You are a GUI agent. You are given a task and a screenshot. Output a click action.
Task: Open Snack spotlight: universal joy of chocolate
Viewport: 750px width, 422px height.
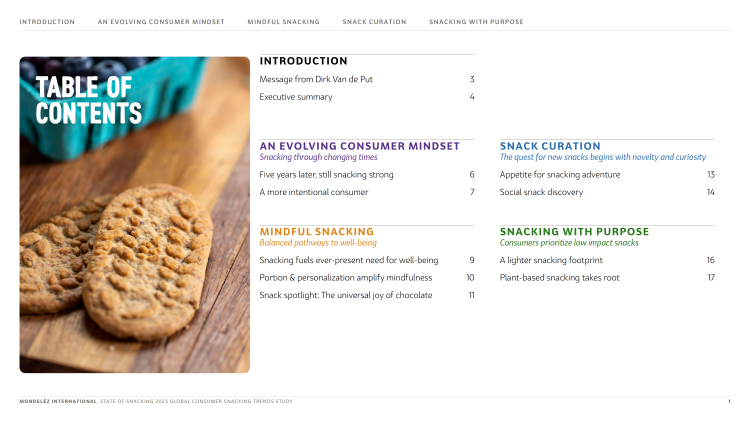(345, 295)
